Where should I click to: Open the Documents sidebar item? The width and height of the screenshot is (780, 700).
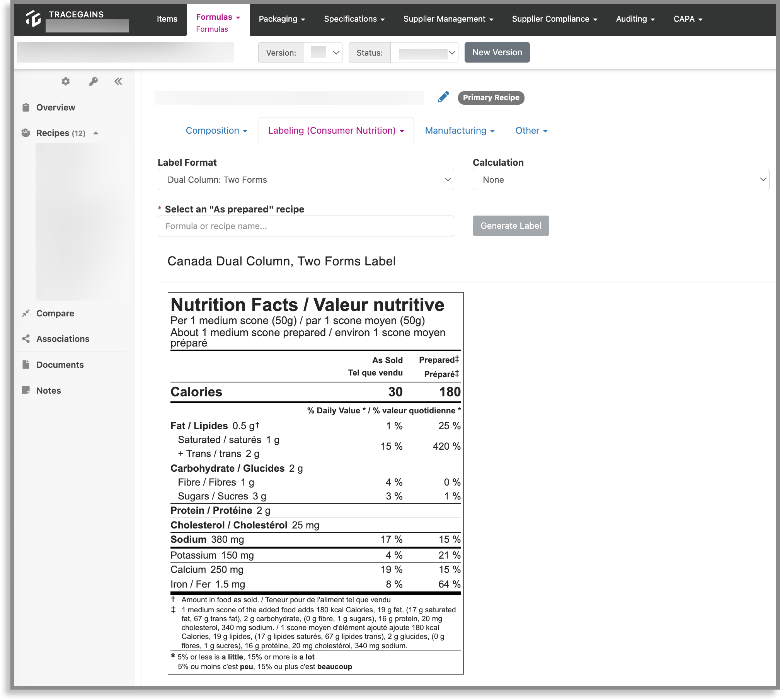click(60, 365)
